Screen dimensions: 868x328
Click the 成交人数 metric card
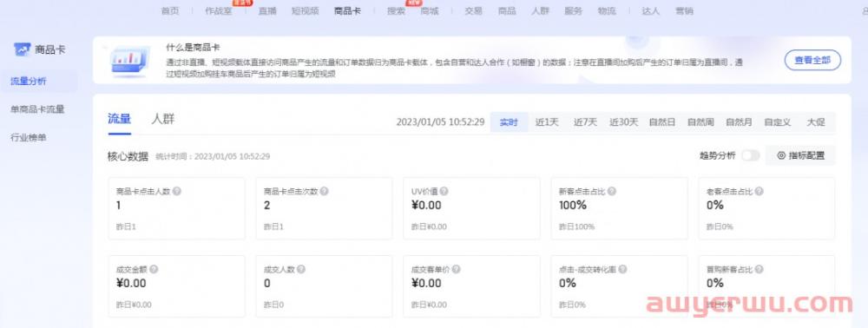point(324,286)
